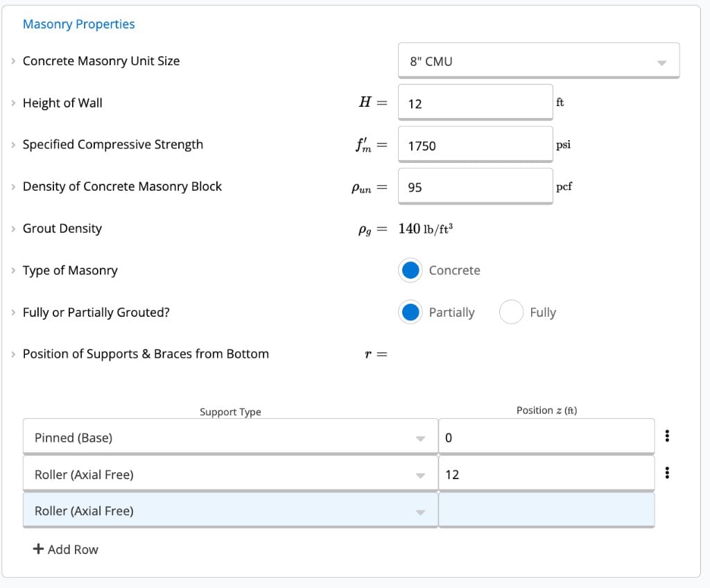
Task: Select the Partially grouted radio button
Action: click(x=410, y=312)
